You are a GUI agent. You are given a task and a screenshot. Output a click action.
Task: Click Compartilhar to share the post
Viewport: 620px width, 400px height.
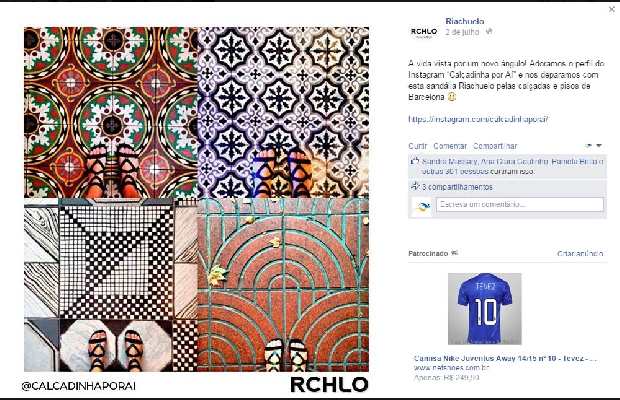click(x=495, y=146)
